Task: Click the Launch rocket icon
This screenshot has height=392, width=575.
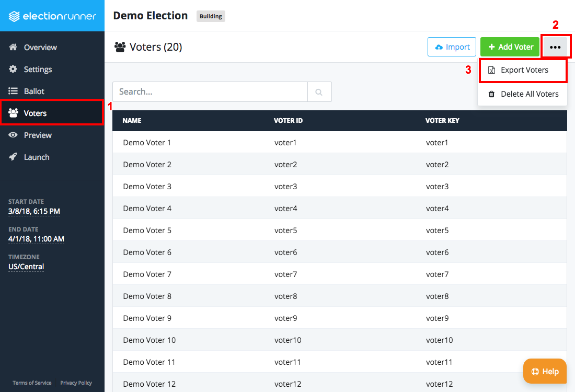Action: [x=14, y=157]
